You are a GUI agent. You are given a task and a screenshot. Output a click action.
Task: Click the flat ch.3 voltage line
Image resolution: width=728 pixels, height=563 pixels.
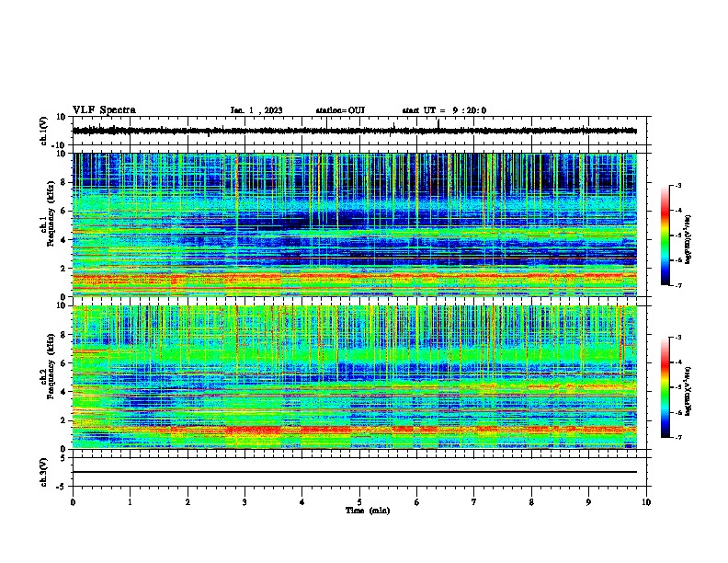point(355,472)
